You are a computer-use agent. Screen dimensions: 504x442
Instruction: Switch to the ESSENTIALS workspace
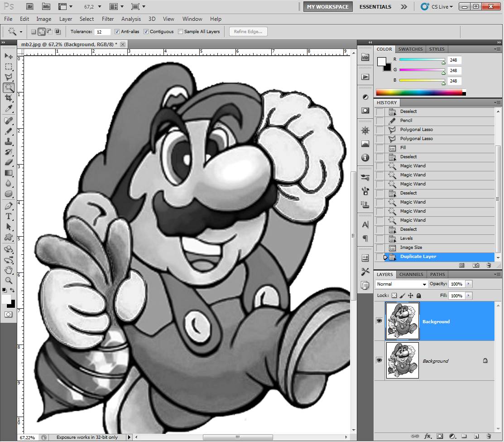tap(375, 7)
